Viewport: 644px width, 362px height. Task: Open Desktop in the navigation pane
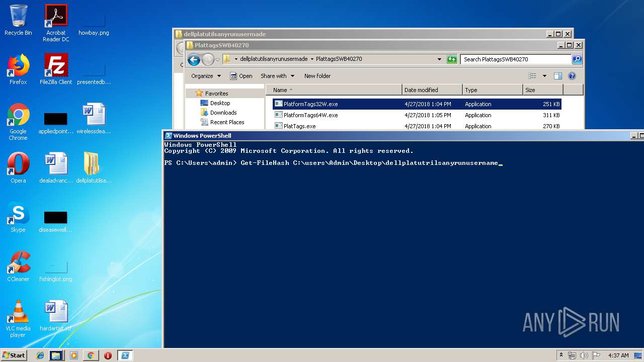pyautogui.click(x=220, y=103)
